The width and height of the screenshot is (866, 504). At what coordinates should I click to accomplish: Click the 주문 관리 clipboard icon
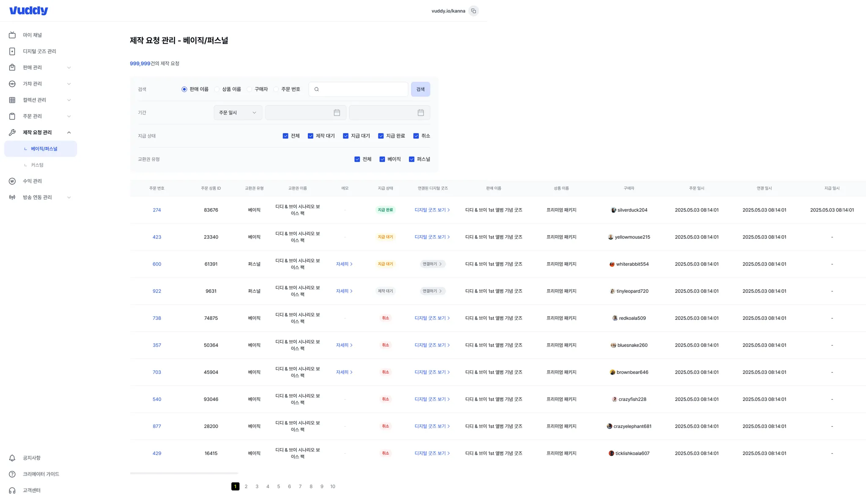pyautogui.click(x=12, y=116)
